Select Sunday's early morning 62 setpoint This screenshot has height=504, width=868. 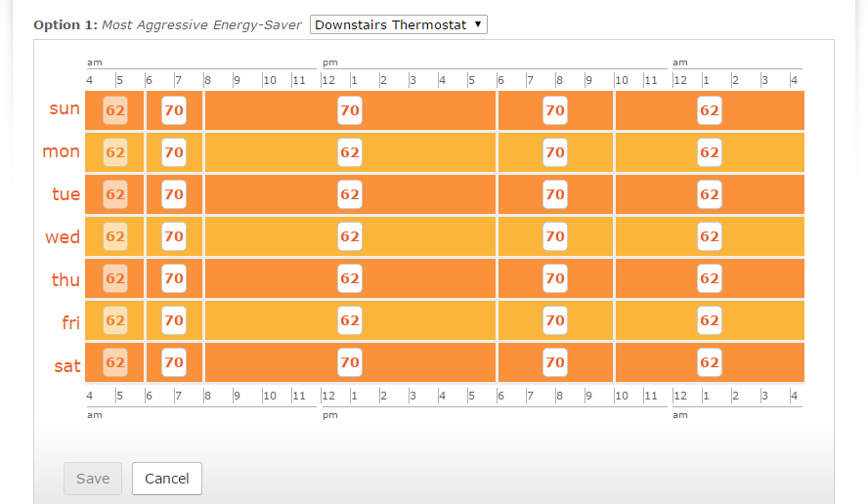115,110
